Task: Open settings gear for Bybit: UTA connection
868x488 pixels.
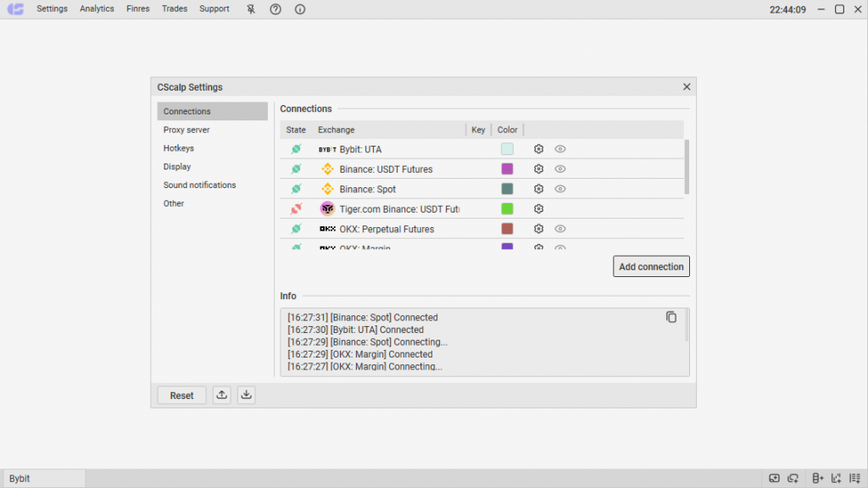Action: pyautogui.click(x=538, y=149)
